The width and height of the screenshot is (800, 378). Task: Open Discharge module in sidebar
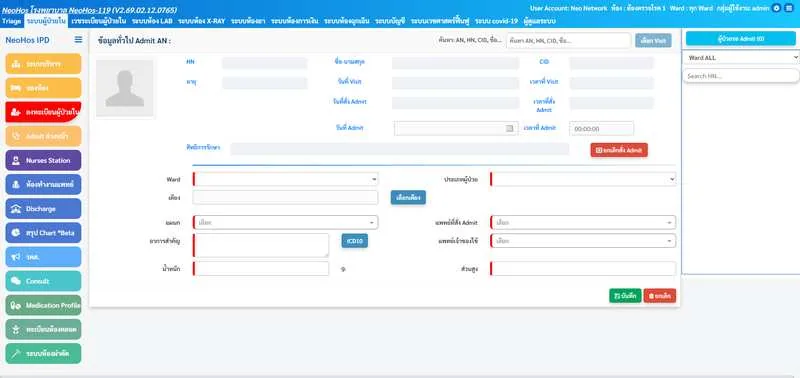point(43,209)
